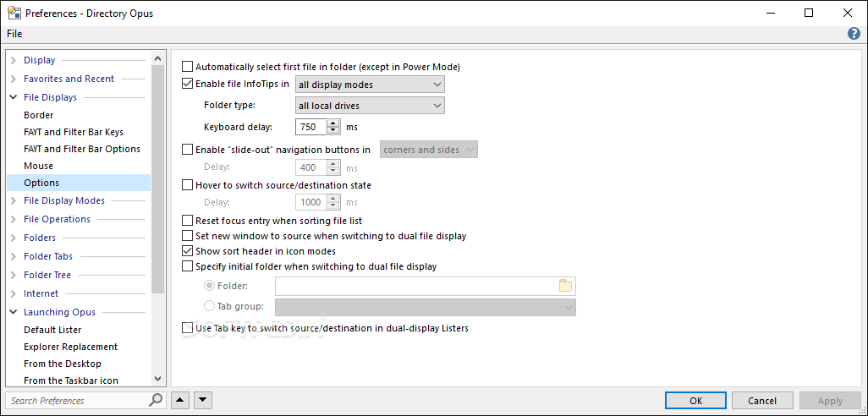
Task: Collapse the Launching Opus category
Action: (x=14, y=312)
